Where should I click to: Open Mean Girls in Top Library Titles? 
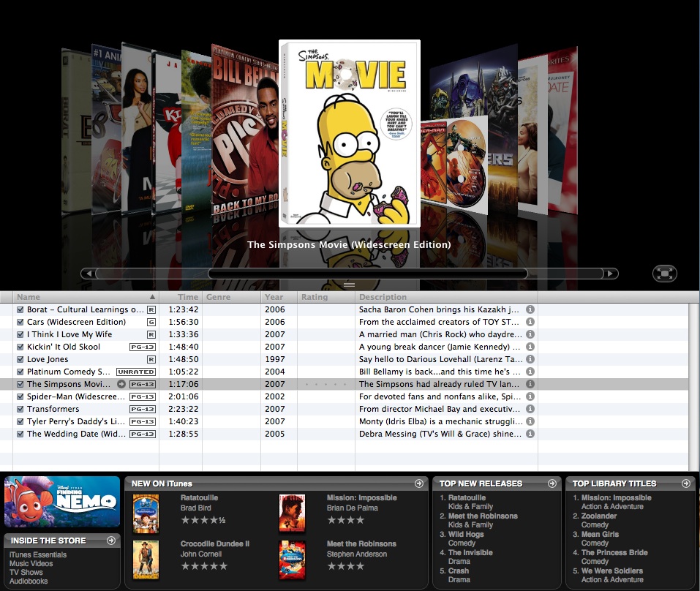(x=600, y=534)
